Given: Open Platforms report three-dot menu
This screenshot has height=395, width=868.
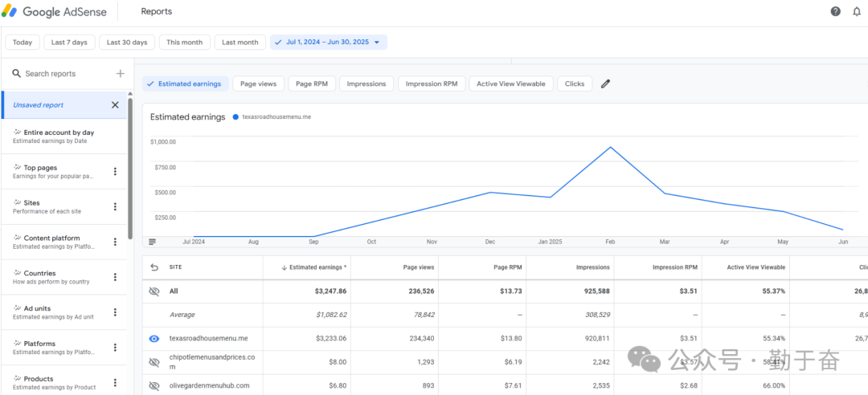Looking at the screenshot, I should pos(115,348).
